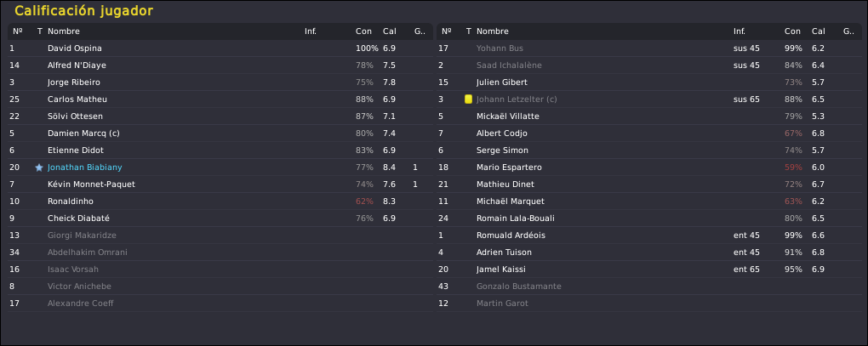868x346 pixels.
Task: Click the star icon beside Jonathan Biabiany
Action: tap(39, 167)
